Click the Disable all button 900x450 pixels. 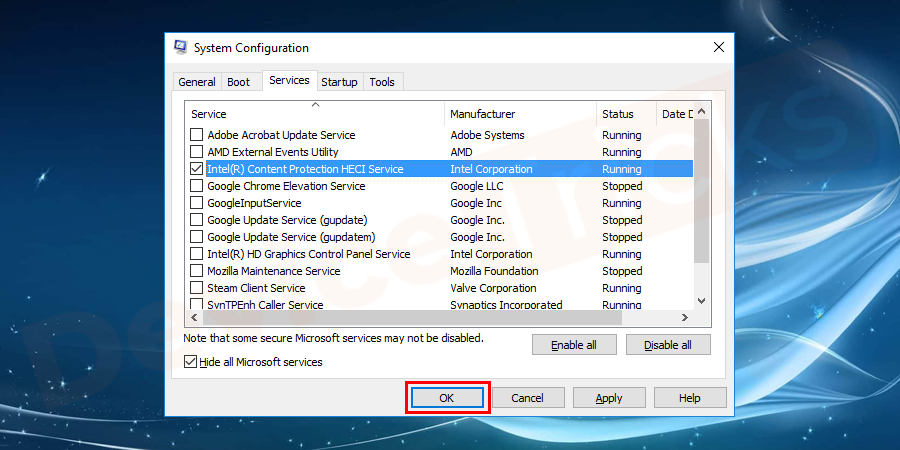point(668,345)
